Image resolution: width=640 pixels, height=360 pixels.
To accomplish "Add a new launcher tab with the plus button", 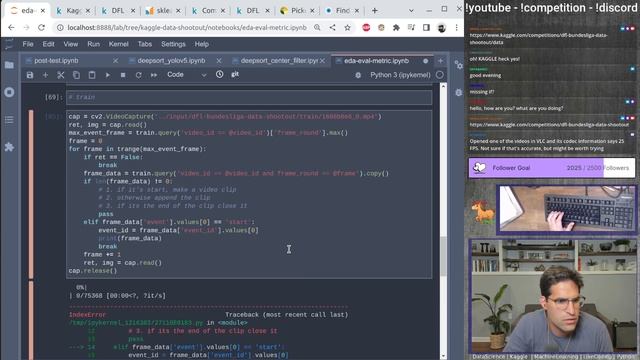I will tap(440, 61).
